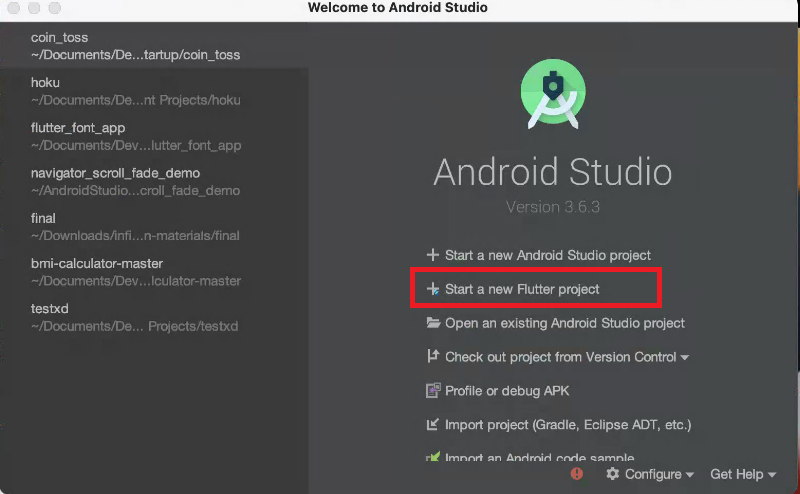The width and height of the screenshot is (800, 494).
Task: Open recent project navigator_scroll_fade_demo
Action: pos(154,181)
